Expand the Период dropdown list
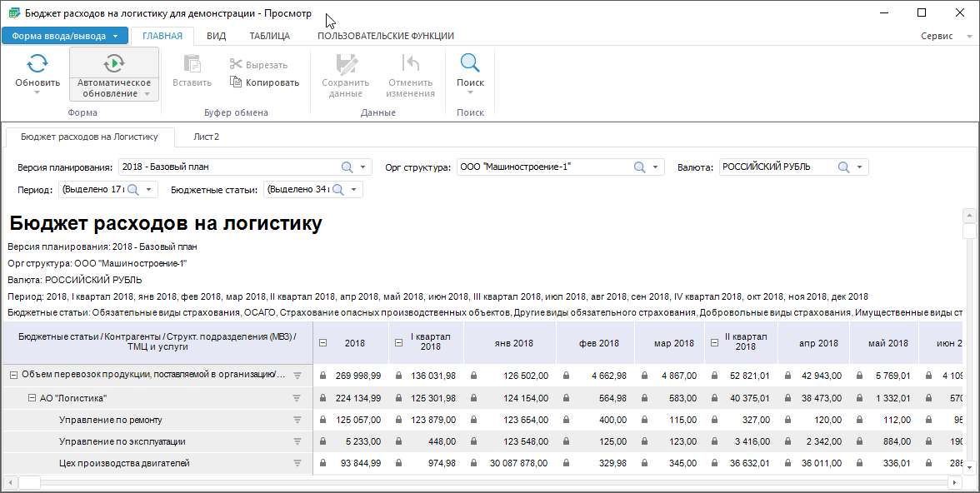Image resolution: width=980 pixels, height=493 pixels. [x=149, y=190]
